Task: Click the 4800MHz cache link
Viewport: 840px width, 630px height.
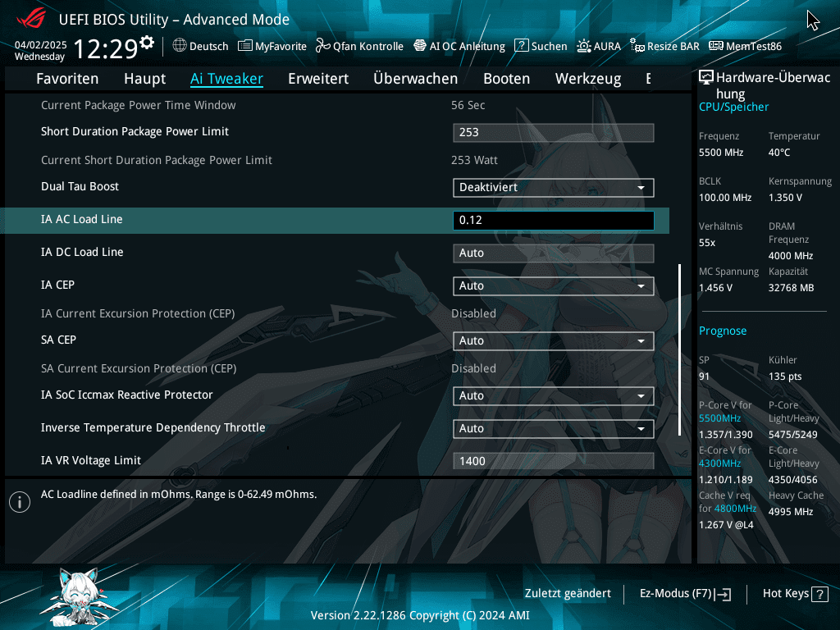Action: [735, 509]
